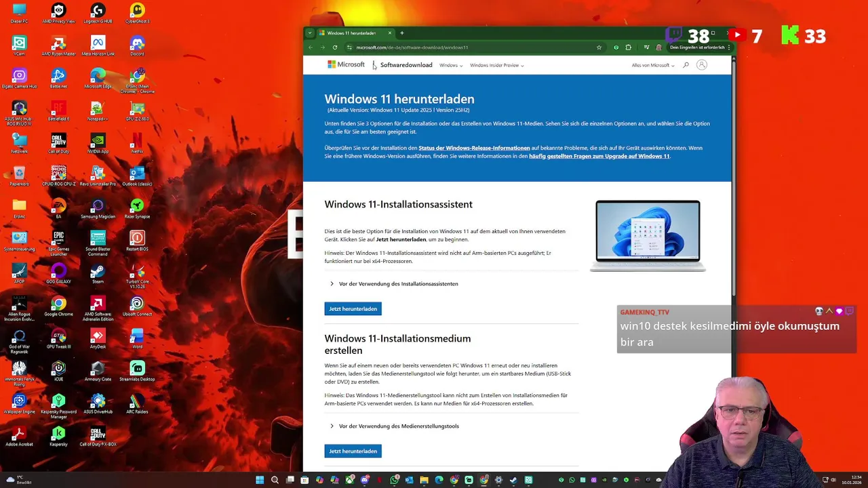
Task: Launch Logitech G HUB from desktop
Action: point(98,13)
